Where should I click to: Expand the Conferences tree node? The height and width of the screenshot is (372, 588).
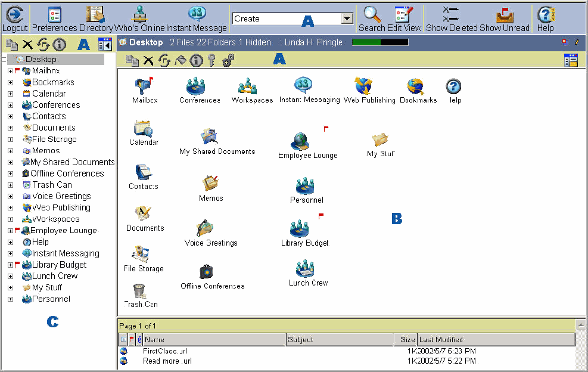pyautogui.click(x=10, y=105)
